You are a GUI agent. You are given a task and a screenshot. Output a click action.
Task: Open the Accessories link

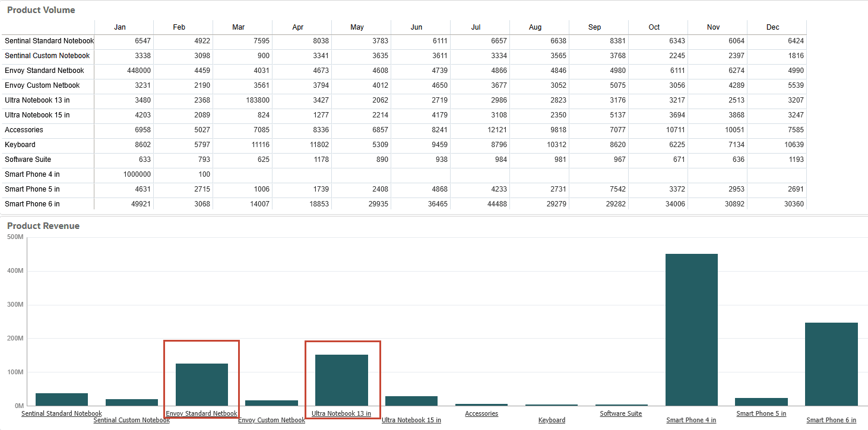click(481, 413)
